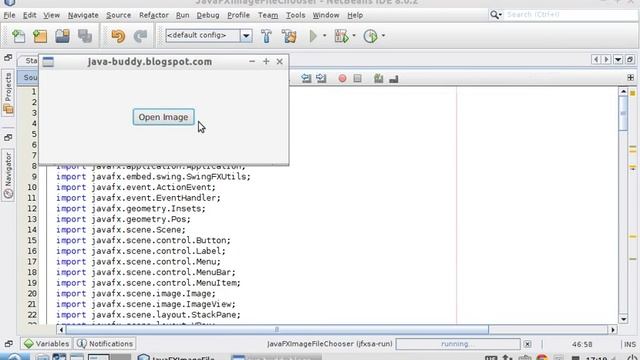Image resolution: width=640 pixels, height=360 pixels.
Task: Click the Shift Line Right editor icon
Action: pyautogui.click(x=321, y=78)
